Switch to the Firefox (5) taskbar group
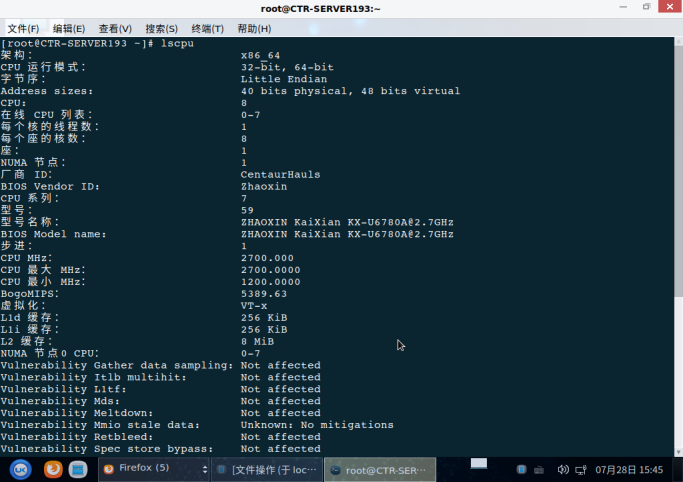The width and height of the screenshot is (683, 482). click(148, 469)
